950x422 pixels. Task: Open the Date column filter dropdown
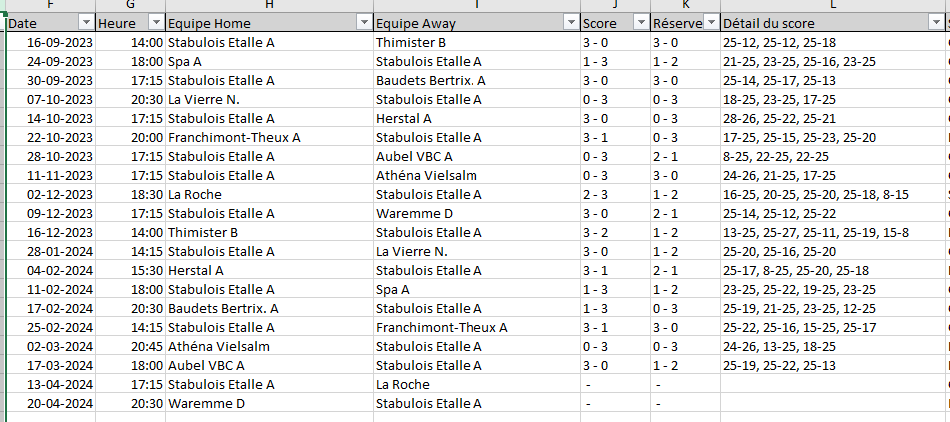(87, 23)
